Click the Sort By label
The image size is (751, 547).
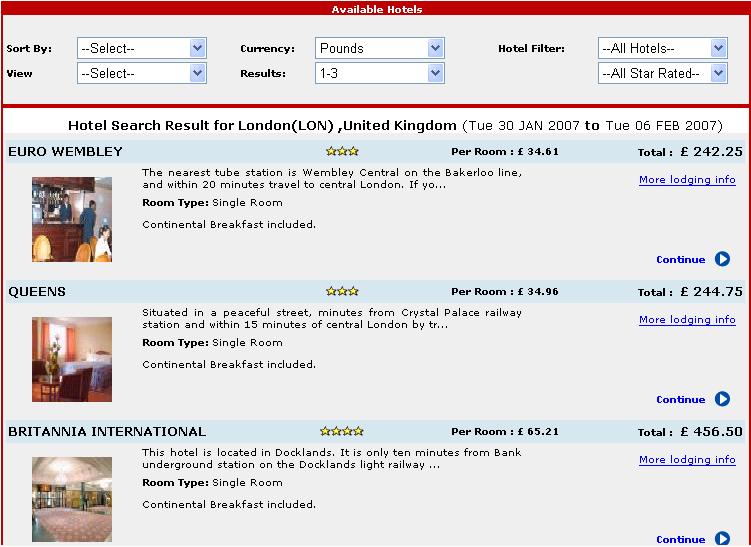coord(29,48)
